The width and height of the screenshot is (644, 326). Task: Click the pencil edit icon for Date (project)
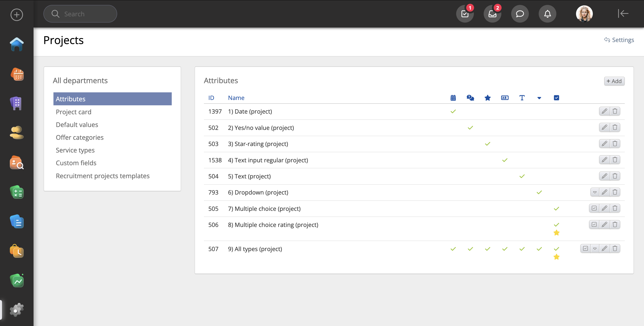604,111
